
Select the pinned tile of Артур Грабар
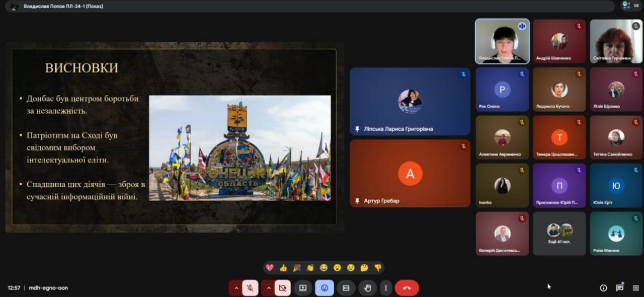pos(410,174)
